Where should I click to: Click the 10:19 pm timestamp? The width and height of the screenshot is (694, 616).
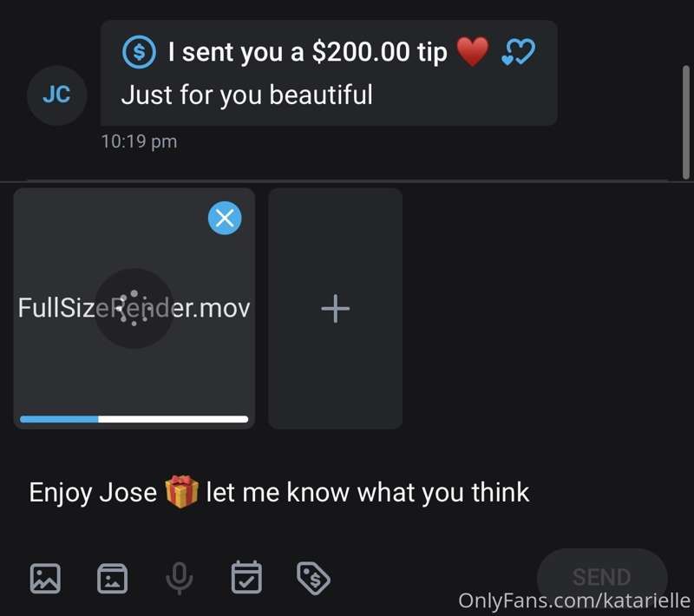[139, 141]
